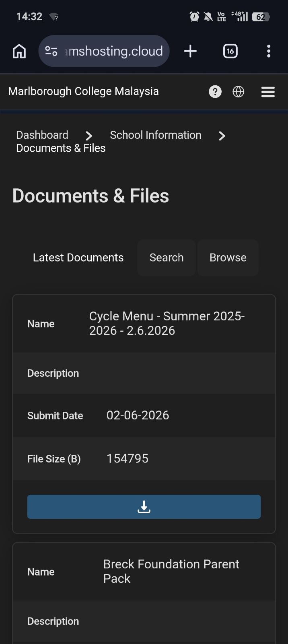Screen dimensions: 288x644
Task: Open a new tab with plus icon
Action: 190,51
